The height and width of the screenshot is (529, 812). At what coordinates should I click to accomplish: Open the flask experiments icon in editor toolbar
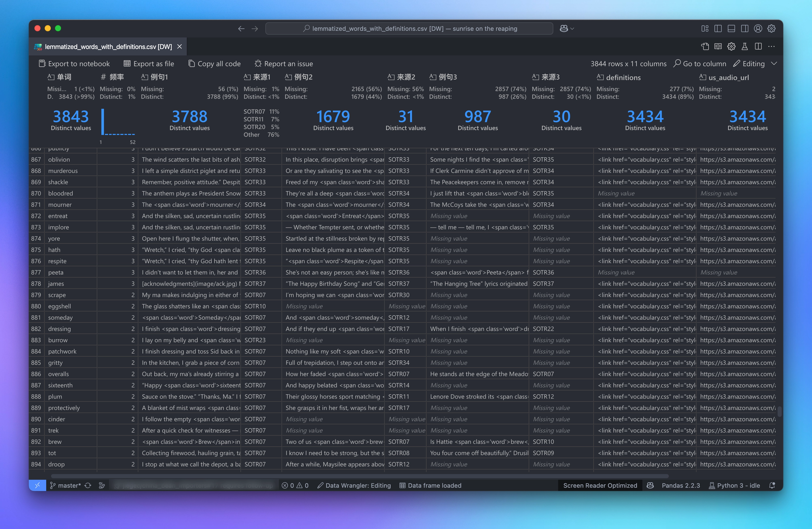coord(745,47)
